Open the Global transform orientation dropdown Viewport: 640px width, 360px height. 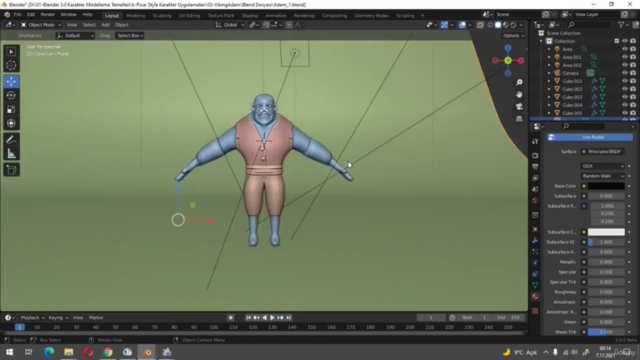[x=230, y=25]
